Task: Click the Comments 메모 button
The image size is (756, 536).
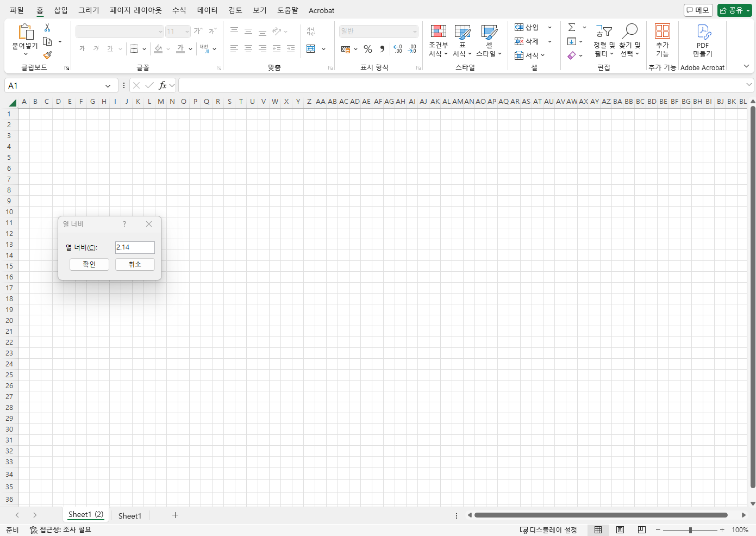Action: tap(698, 10)
